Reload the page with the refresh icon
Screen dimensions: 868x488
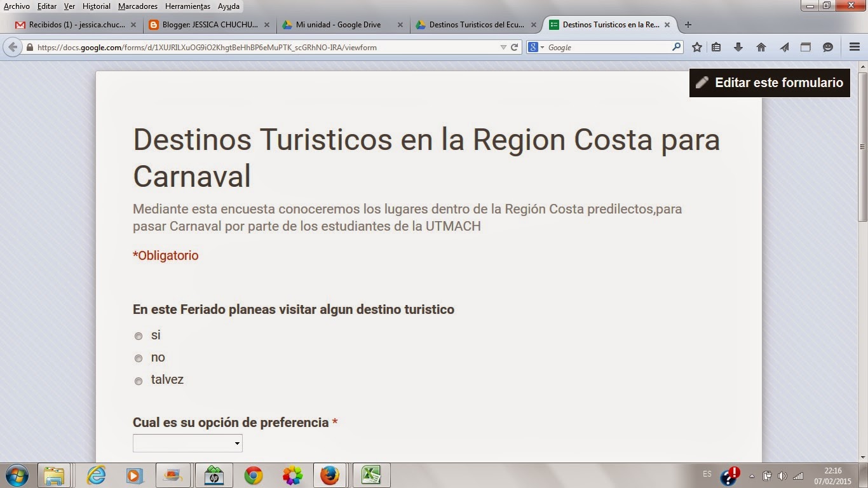pos(515,47)
